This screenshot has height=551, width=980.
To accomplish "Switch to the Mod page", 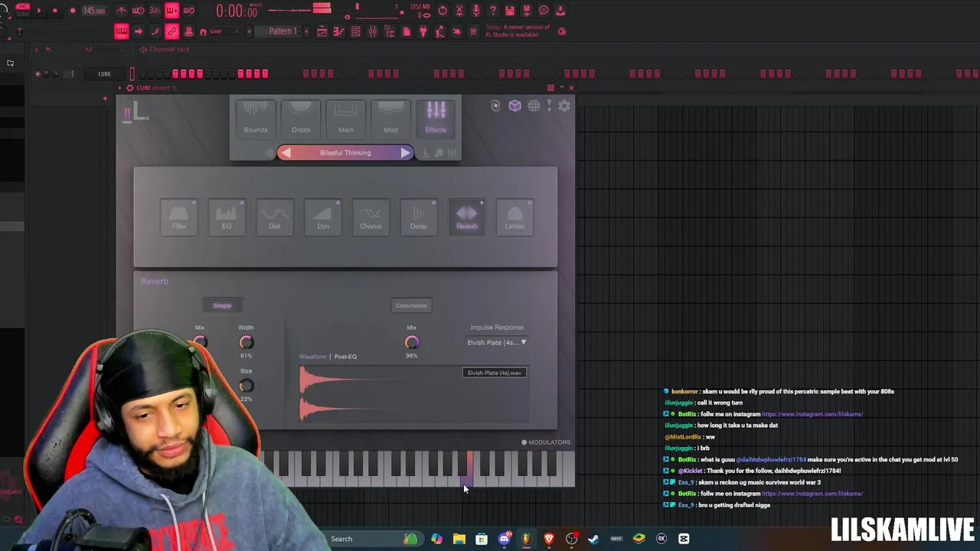I will 390,118.
